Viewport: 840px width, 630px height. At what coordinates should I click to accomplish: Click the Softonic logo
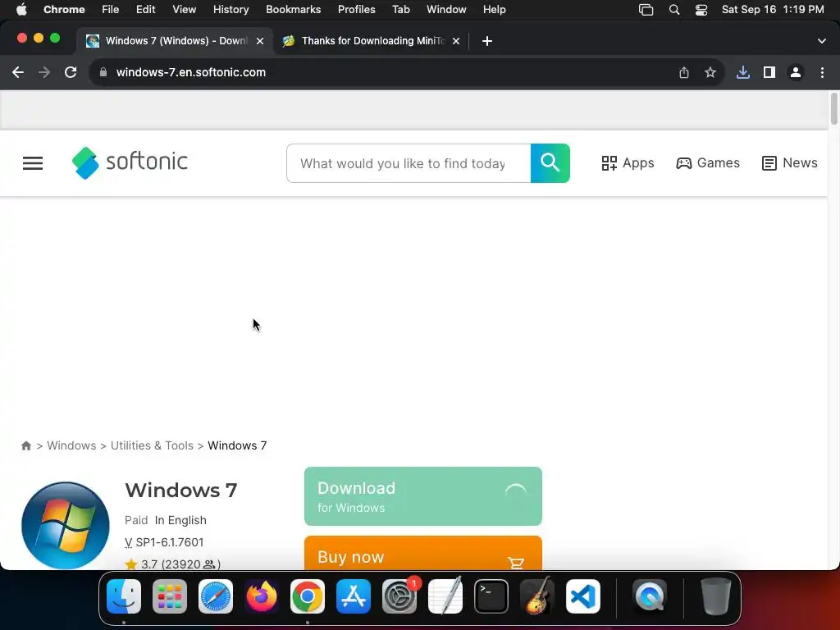click(x=130, y=163)
